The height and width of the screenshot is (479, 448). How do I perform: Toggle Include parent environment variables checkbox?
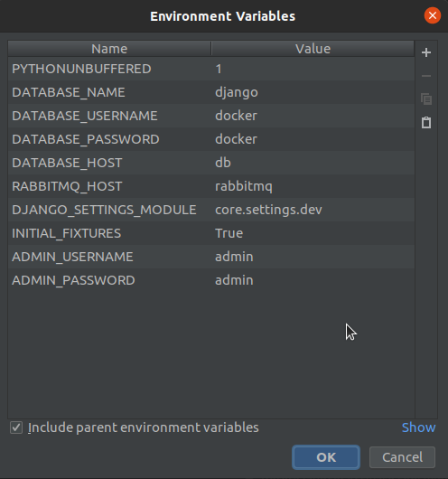pyautogui.click(x=16, y=427)
